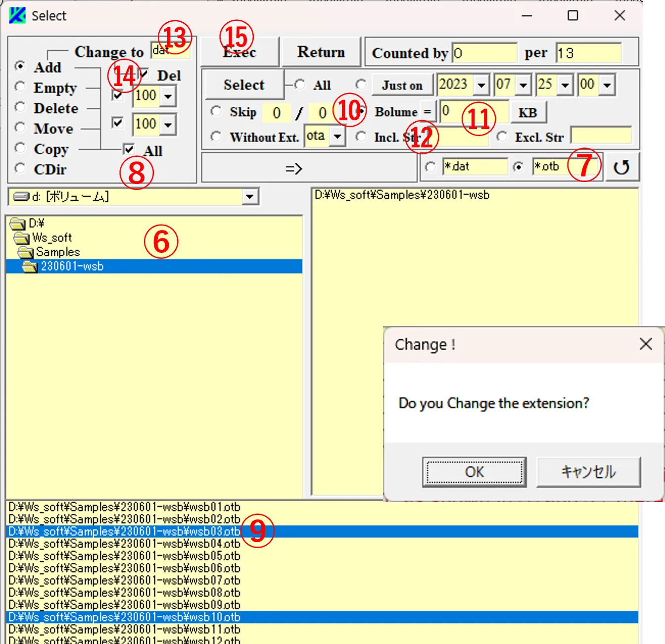Choose the All radio next to Select
Screen dimensions: 665x644
tap(300, 85)
